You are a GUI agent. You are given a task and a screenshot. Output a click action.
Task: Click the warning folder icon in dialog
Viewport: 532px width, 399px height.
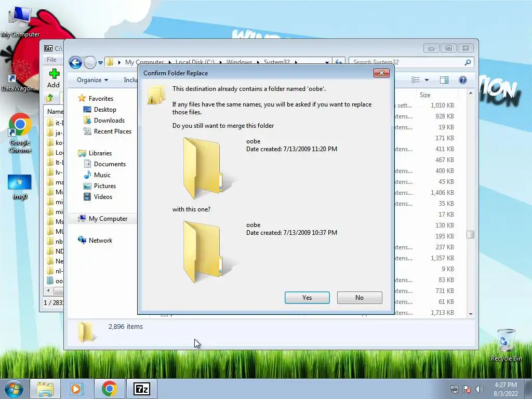point(156,95)
